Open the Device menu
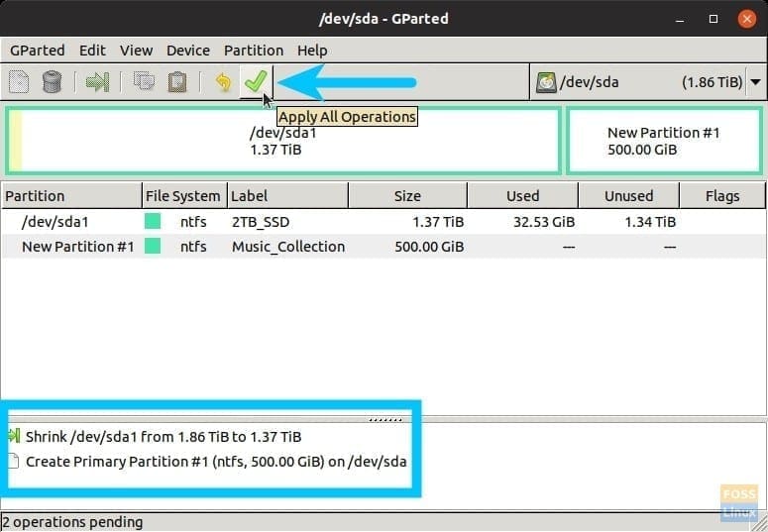This screenshot has height=532, width=768. [187, 50]
